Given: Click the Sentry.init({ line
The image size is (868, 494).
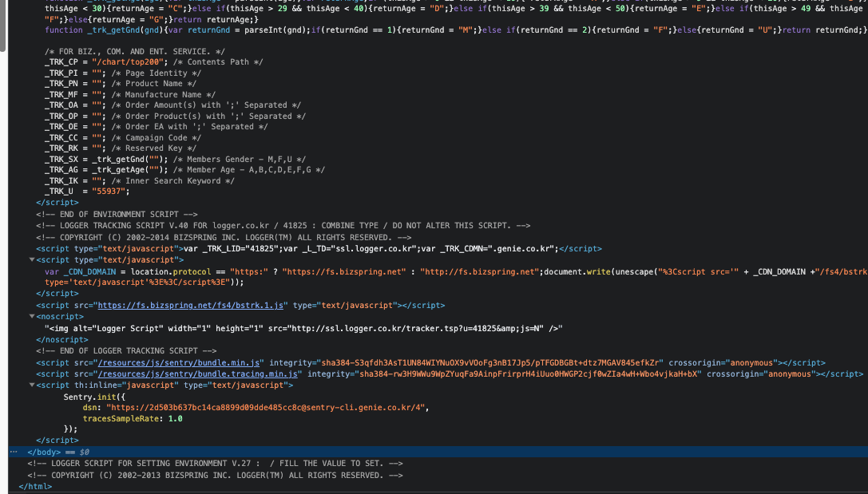Looking at the screenshot, I should click(94, 397).
